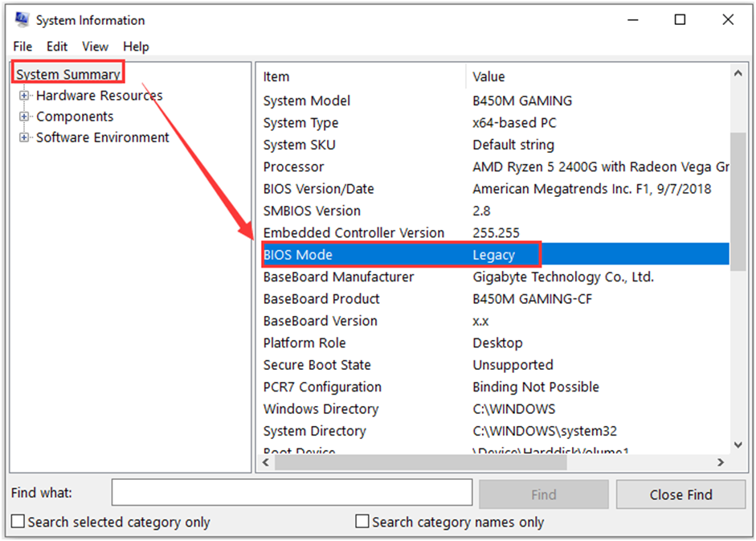Screen dimensions: 756x541
Task: Click the 'Unsupported' value
Action: click(x=513, y=365)
